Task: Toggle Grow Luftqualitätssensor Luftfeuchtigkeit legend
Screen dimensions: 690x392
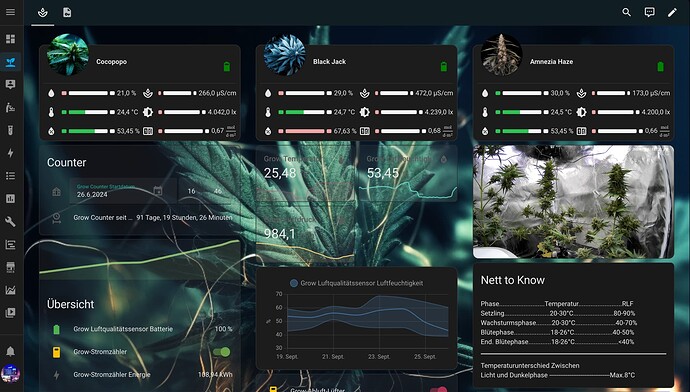Action: 356,283
